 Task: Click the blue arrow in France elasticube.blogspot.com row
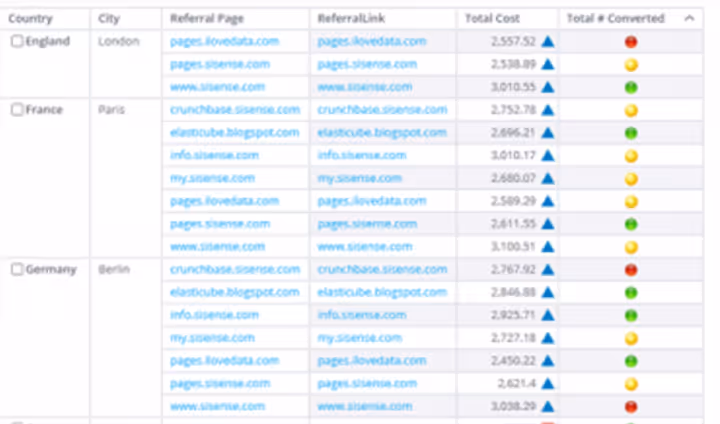547,133
